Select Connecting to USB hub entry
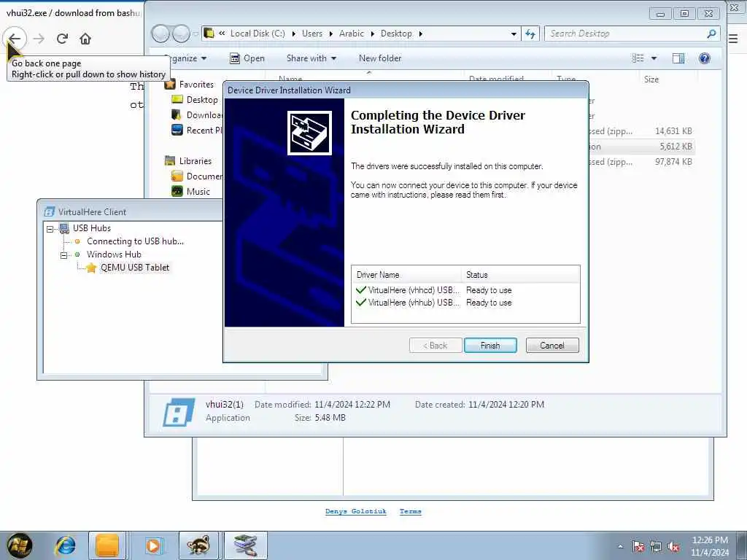The image size is (747, 560). coord(135,241)
